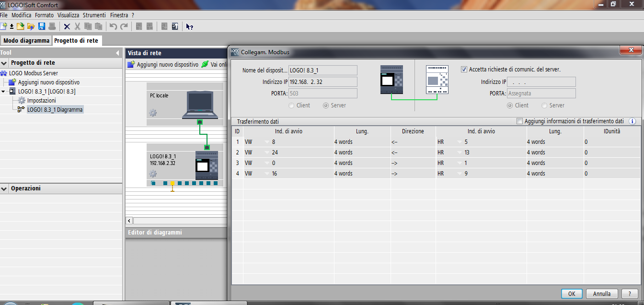Open the Strumenti menu
Screen dimensions: 644x305
94,15
